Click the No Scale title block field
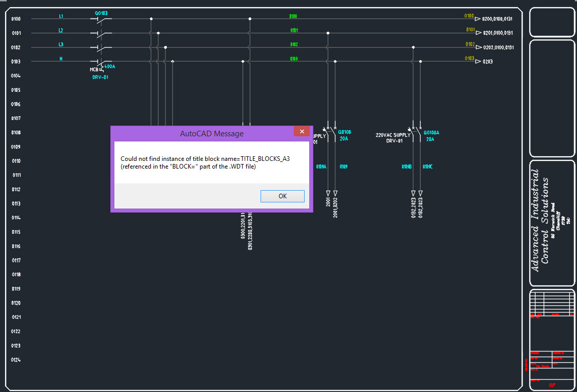 point(543,366)
